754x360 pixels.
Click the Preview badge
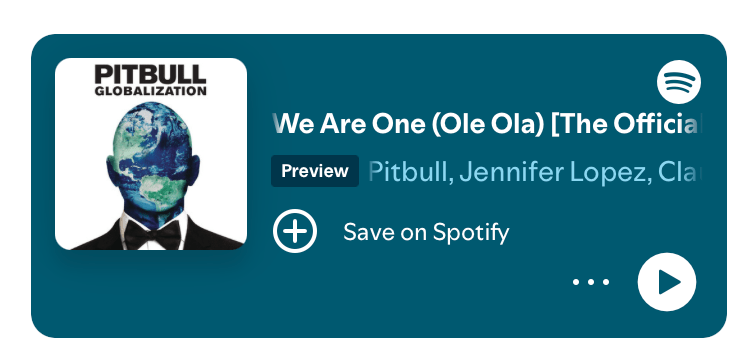(314, 171)
